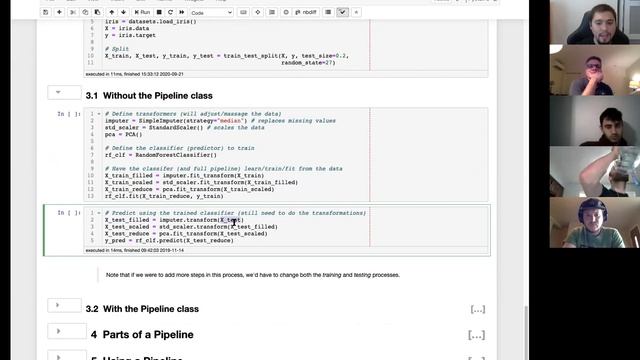Click the diamond-shaped toolbar icon
This screenshot has height=360, width=640.
tap(258, 12)
